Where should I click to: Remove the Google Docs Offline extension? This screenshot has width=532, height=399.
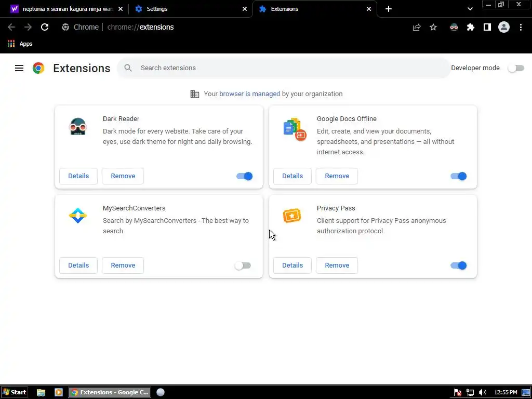(337, 176)
